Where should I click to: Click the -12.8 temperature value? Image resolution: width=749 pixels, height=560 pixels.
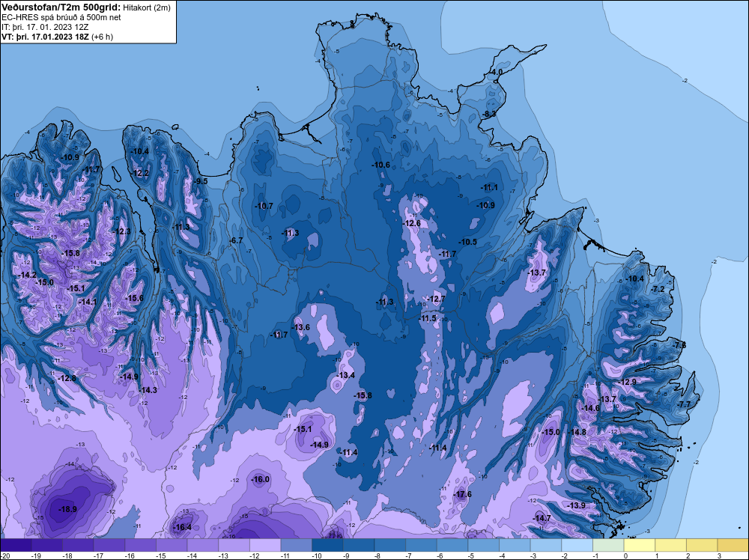pyautogui.click(x=67, y=378)
